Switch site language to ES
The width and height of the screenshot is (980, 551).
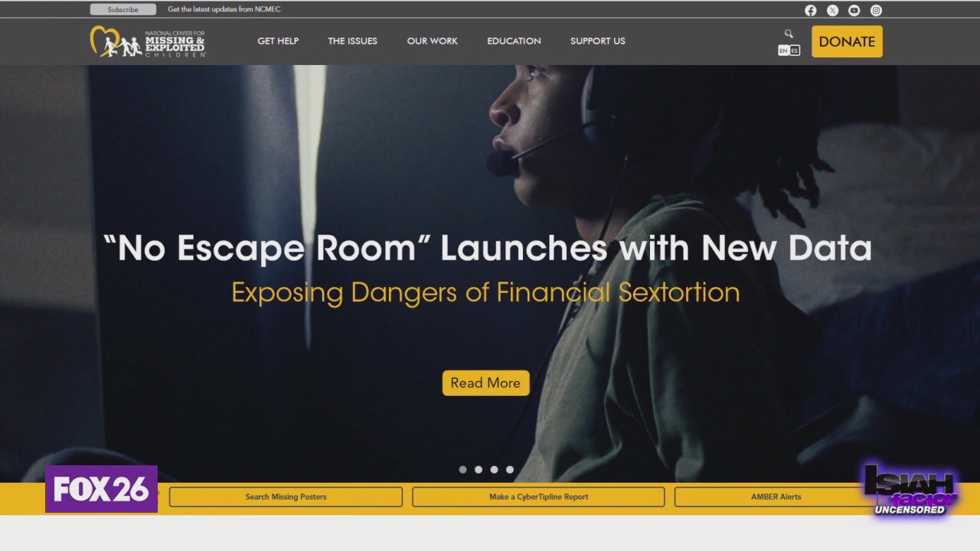pyautogui.click(x=795, y=51)
